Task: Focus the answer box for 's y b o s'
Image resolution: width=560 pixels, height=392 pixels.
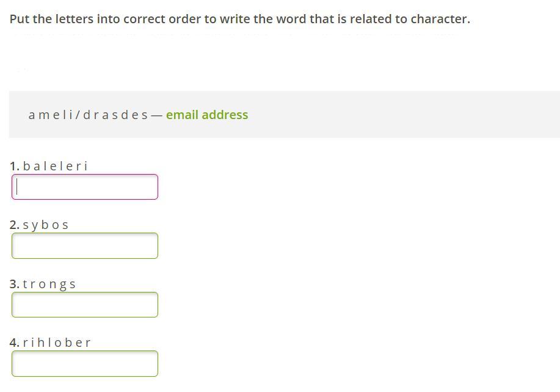Action: point(85,245)
